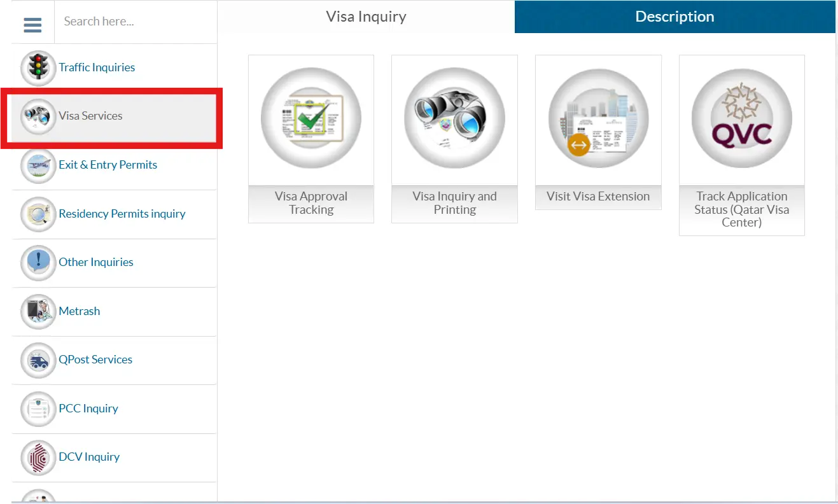Open the Metrash service icon
The height and width of the screenshot is (504, 838).
click(38, 311)
